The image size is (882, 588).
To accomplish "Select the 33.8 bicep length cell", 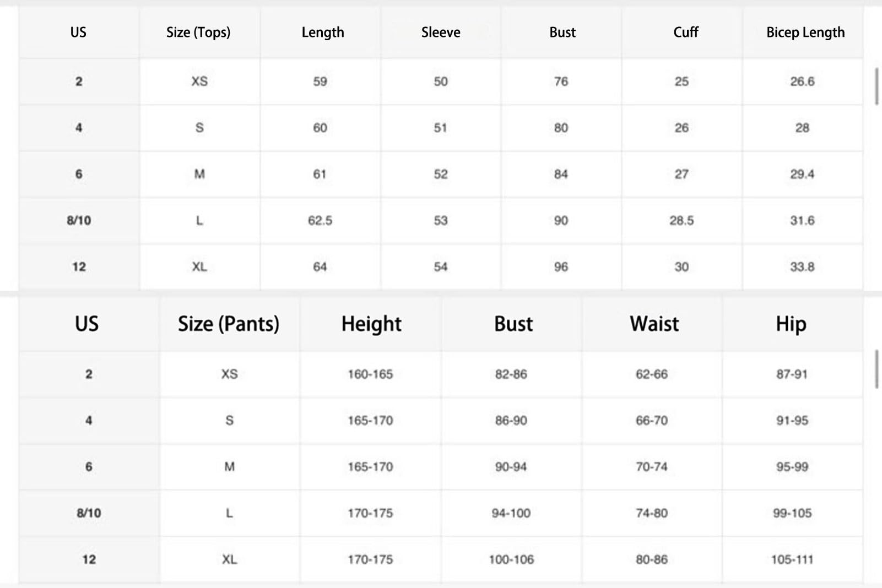I will (802, 266).
